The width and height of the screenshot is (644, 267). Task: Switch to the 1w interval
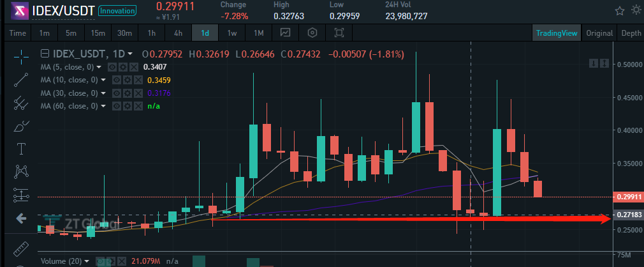pos(232,33)
